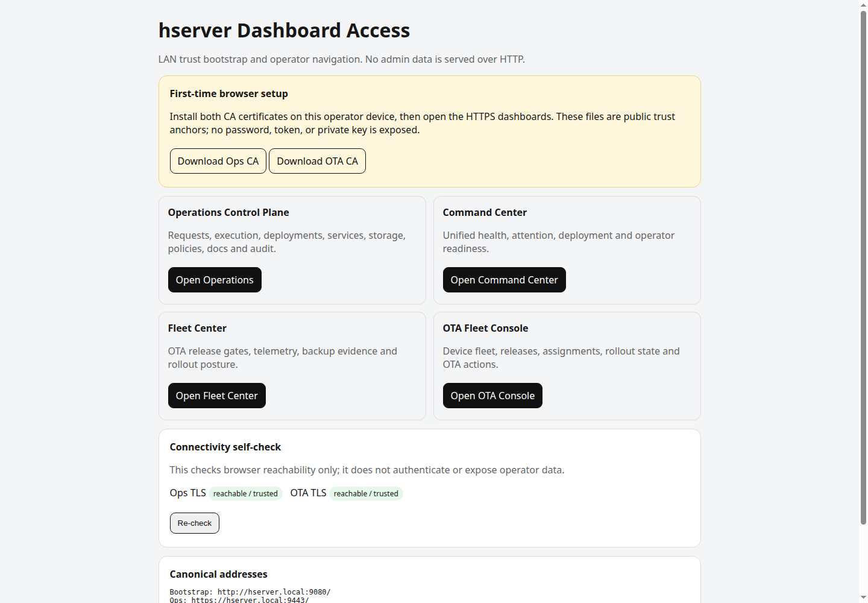Open the OTA Console

coord(492,396)
